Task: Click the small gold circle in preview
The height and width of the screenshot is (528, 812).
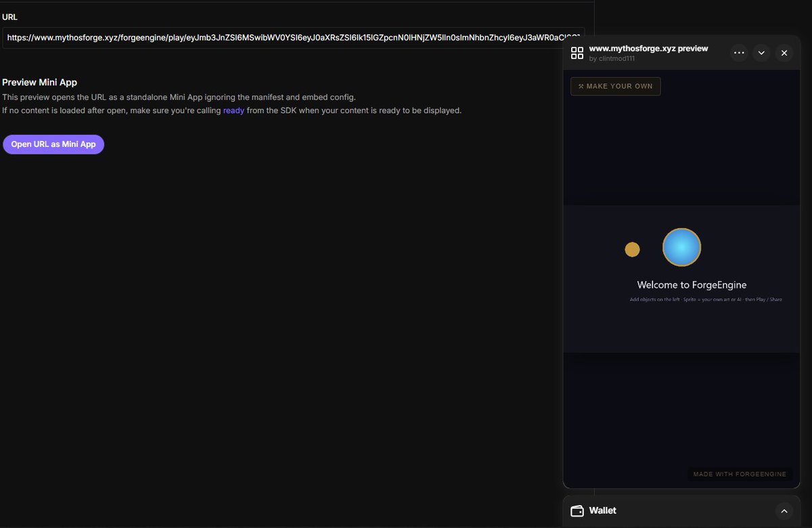Action: (x=632, y=250)
